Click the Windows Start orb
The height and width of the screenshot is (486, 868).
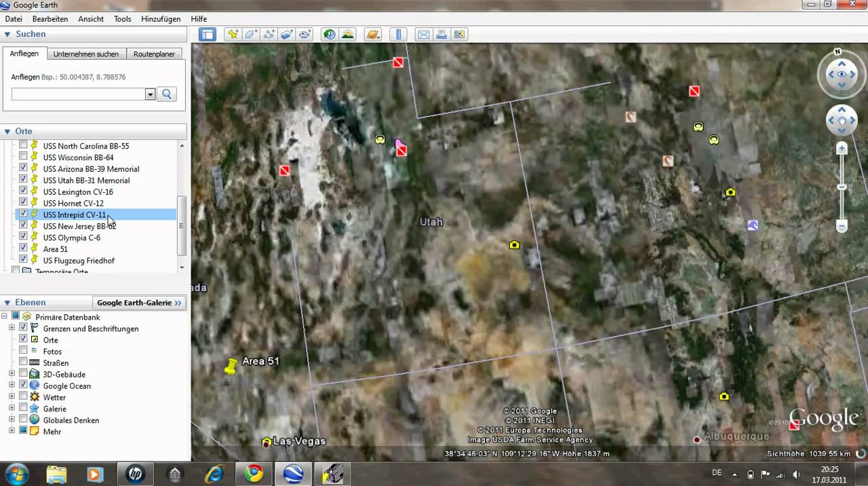16,473
